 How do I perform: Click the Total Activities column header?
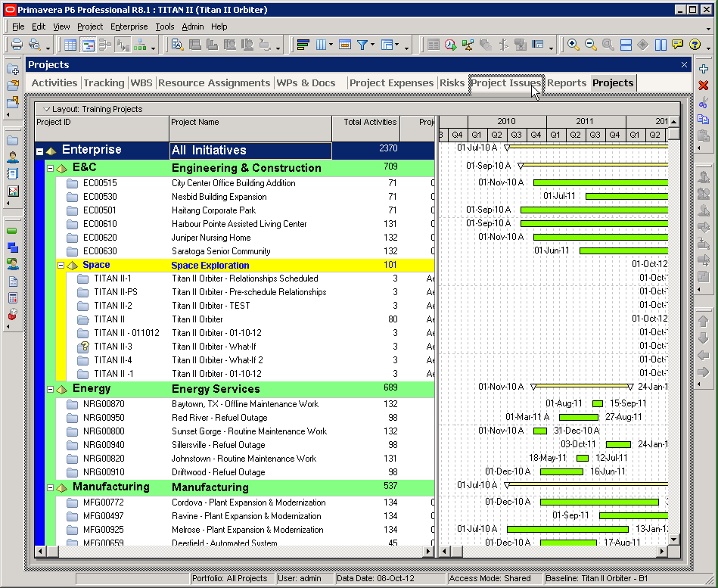click(x=366, y=129)
